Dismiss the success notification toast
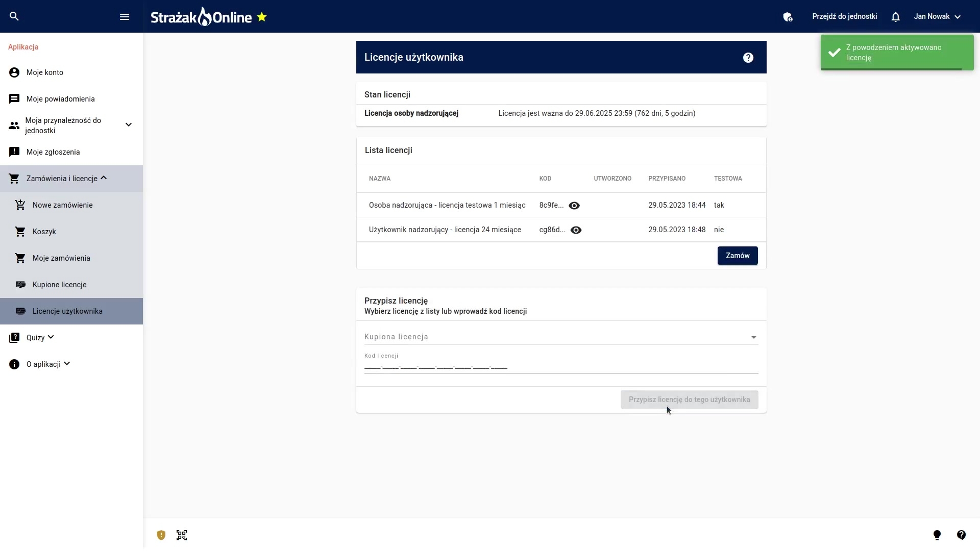The image size is (980, 551). click(x=897, y=53)
